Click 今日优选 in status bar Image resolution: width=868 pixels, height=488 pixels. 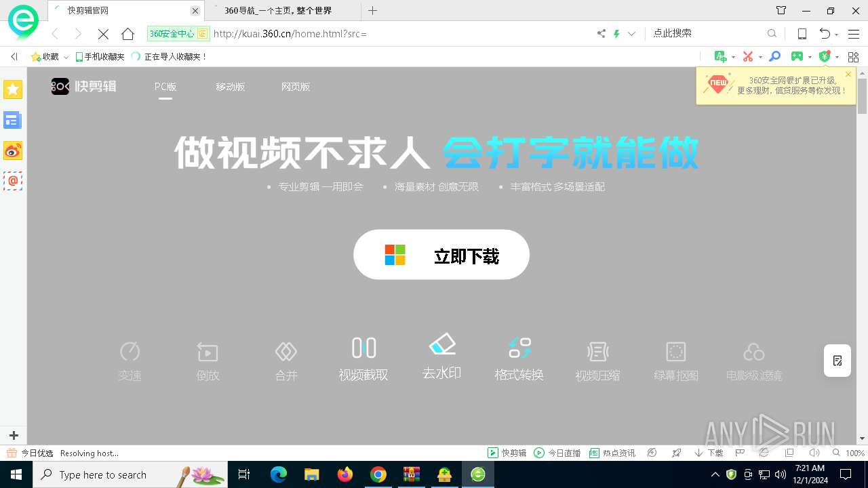[x=30, y=453]
